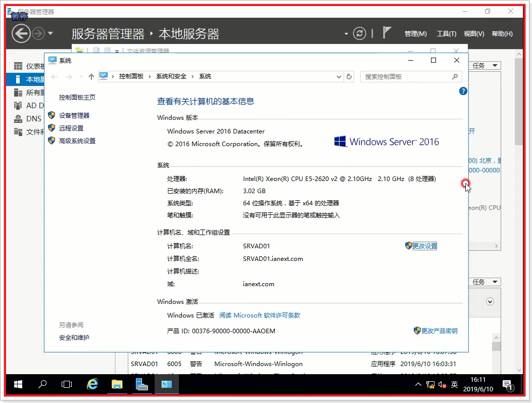The height and width of the screenshot is (403, 532).
Task: Click the computer full name SRVAD01.ianext.com
Action: click(x=273, y=259)
